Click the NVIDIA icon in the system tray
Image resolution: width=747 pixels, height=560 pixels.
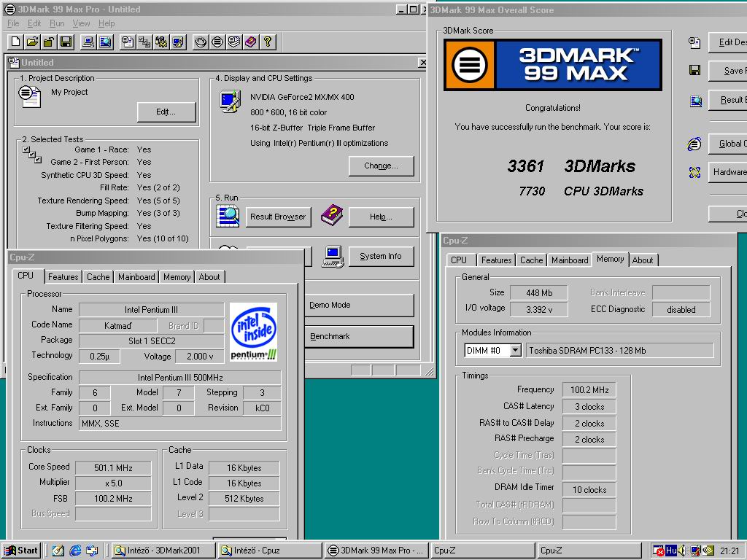(x=708, y=551)
